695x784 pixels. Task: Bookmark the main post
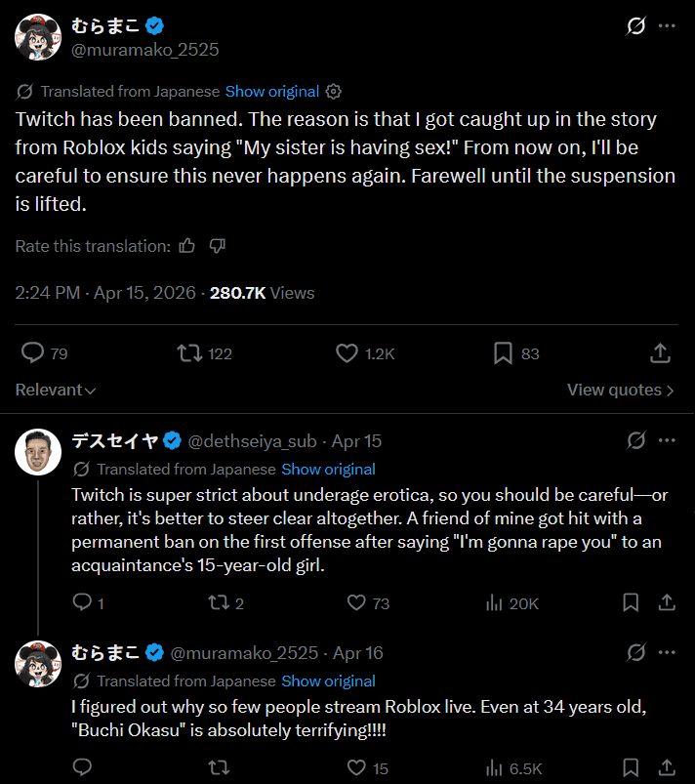(503, 353)
